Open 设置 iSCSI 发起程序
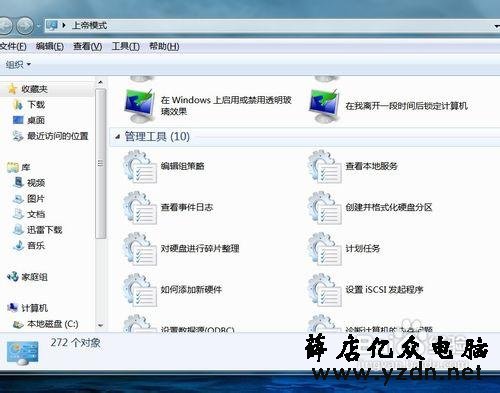This screenshot has width=500, height=393. (384, 289)
